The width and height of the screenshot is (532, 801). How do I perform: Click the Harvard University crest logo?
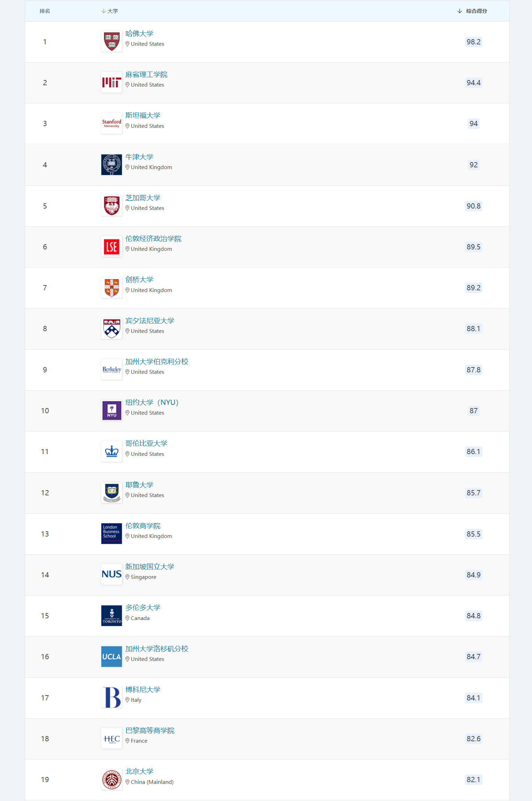pyautogui.click(x=111, y=42)
